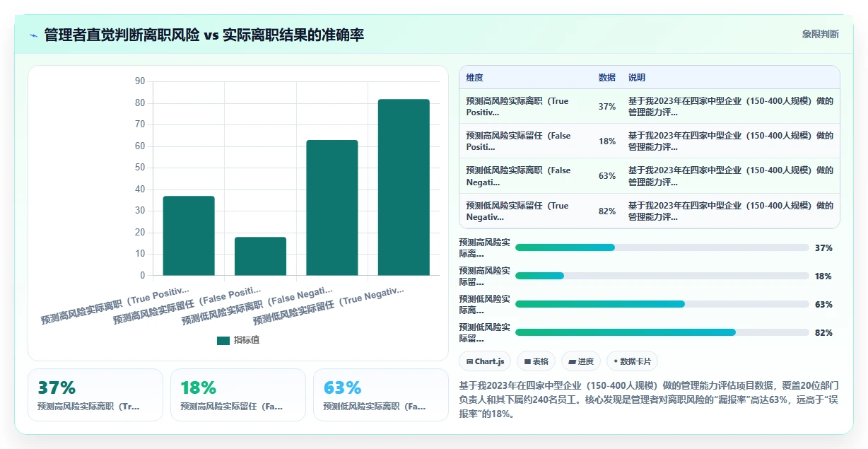Click the y-axis value 50
This screenshot has width=868, height=449.
pyautogui.click(x=139, y=168)
